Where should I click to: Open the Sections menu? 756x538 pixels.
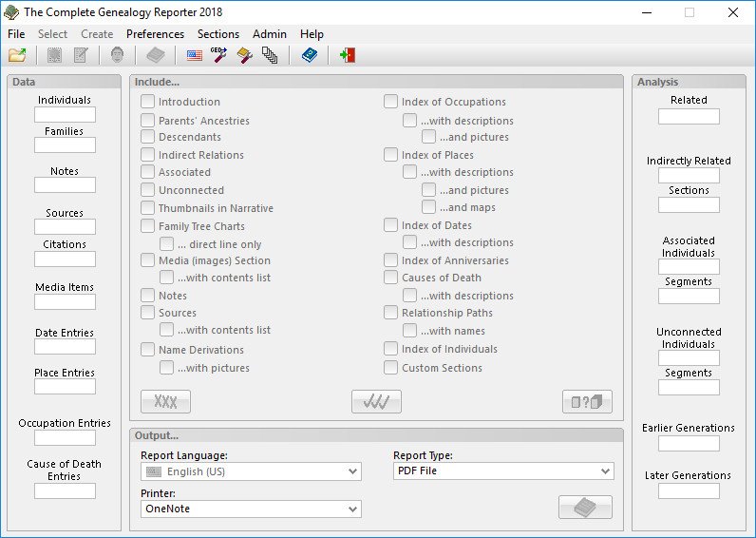coord(218,34)
